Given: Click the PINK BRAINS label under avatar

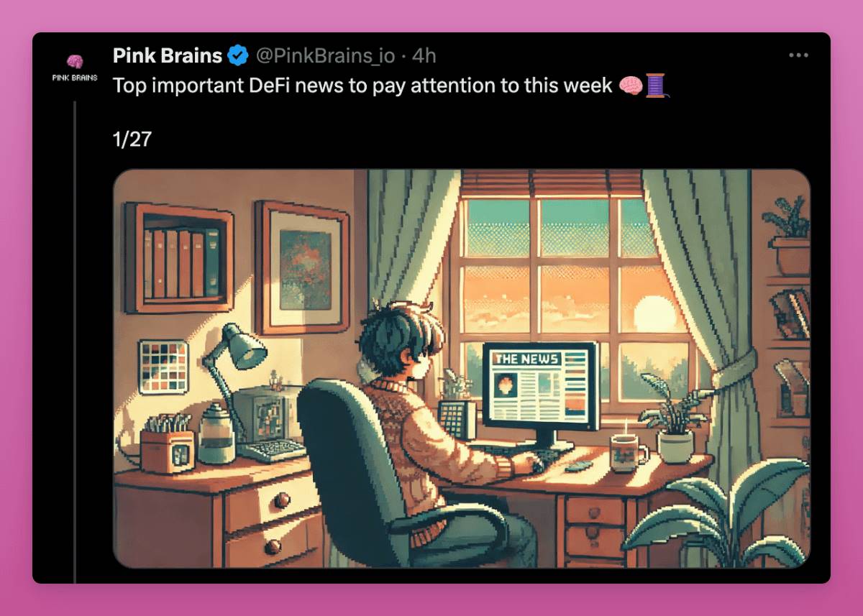Looking at the screenshot, I should pyautogui.click(x=75, y=78).
